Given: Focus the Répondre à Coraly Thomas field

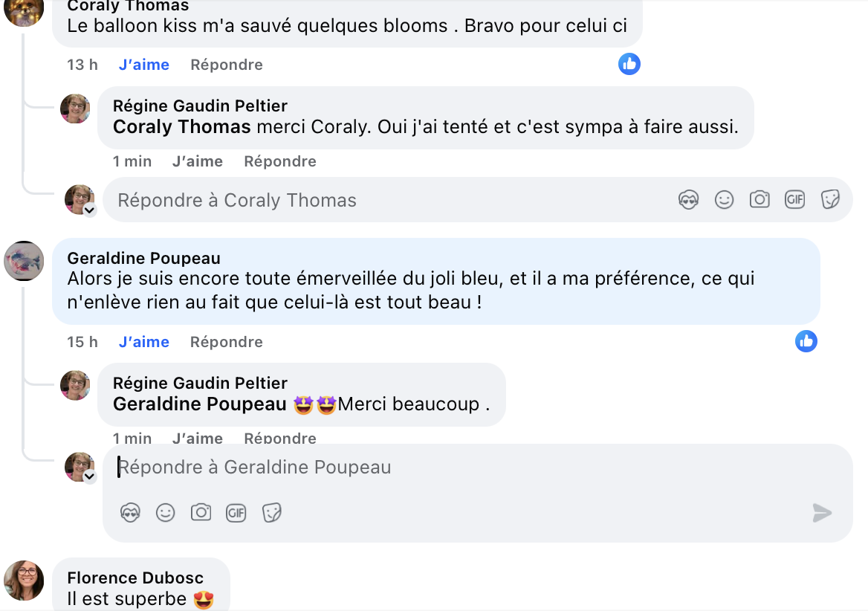Looking at the screenshot, I should [x=372, y=200].
